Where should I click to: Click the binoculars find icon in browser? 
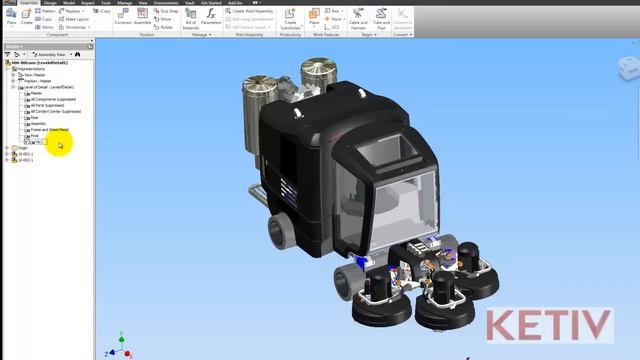click(x=78, y=54)
